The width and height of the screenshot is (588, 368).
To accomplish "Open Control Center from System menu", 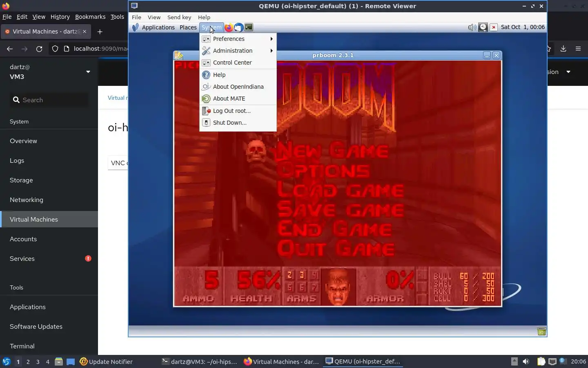I will click(x=238, y=63).
